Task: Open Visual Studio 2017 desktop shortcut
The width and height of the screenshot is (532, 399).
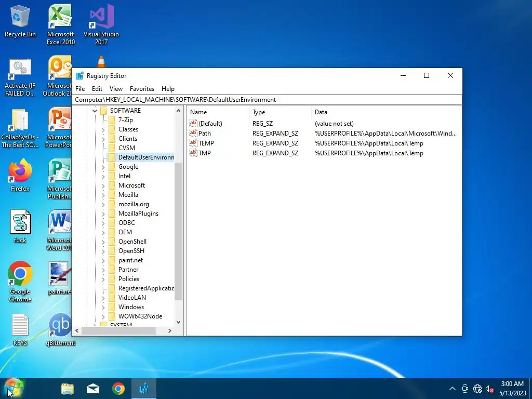Action: 101,24
